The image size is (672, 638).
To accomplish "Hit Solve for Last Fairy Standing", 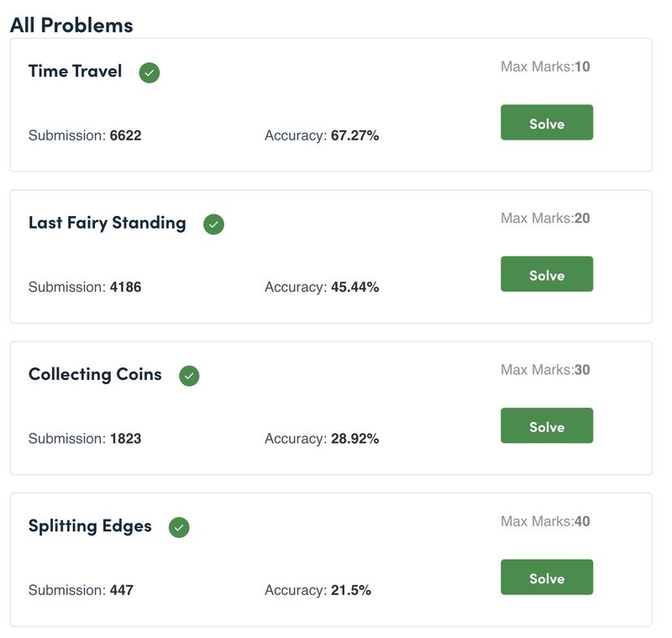I will [547, 274].
